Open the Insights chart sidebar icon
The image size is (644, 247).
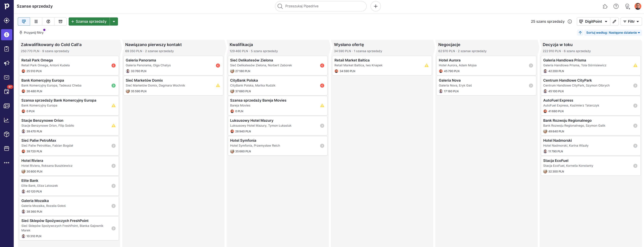tap(7, 120)
